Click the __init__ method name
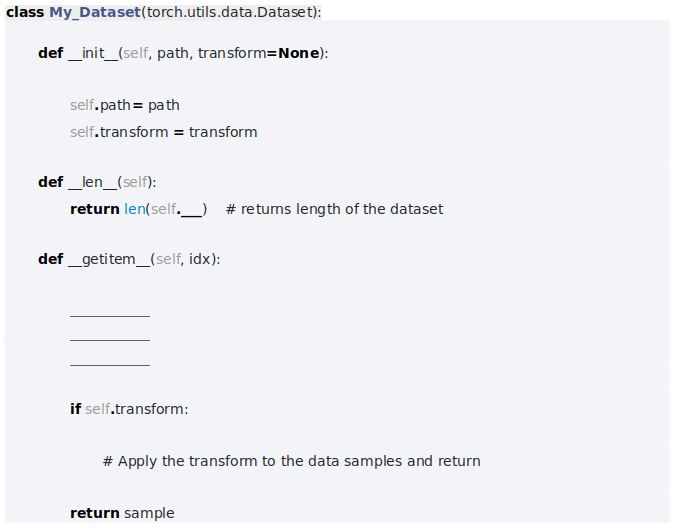Image resolution: width=675 pixels, height=531 pixels. 93,53
